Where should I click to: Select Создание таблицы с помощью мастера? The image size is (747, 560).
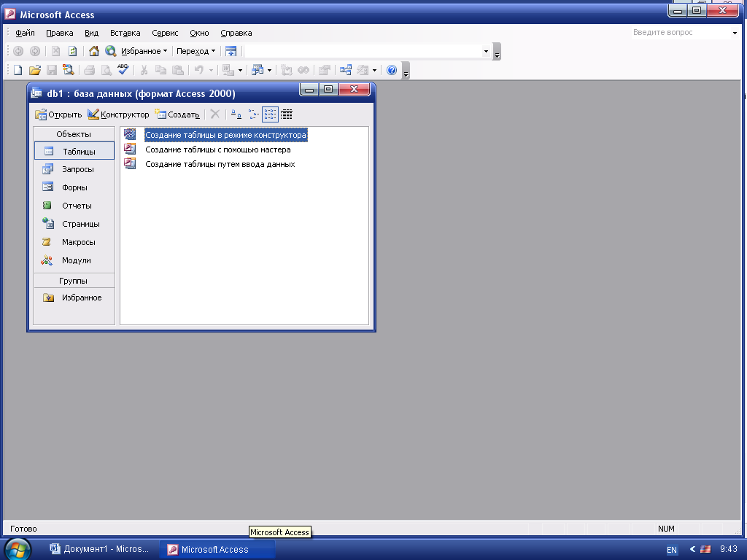[217, 149]
